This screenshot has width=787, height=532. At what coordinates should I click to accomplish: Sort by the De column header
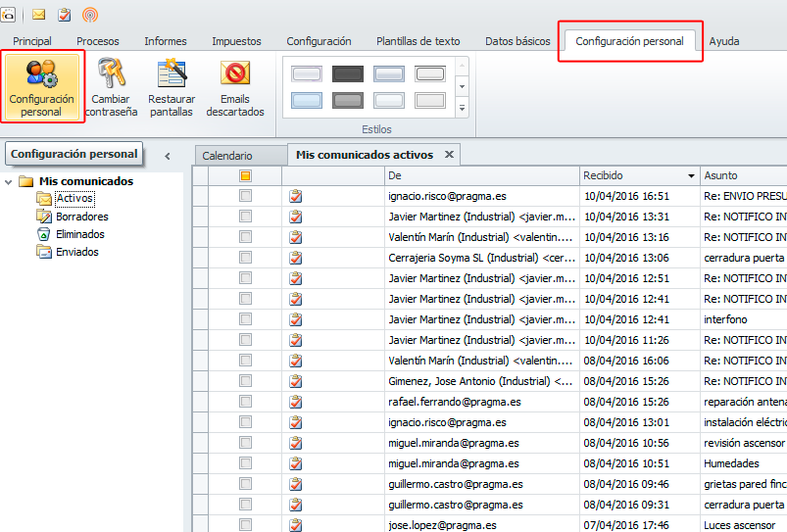(482, 175)
